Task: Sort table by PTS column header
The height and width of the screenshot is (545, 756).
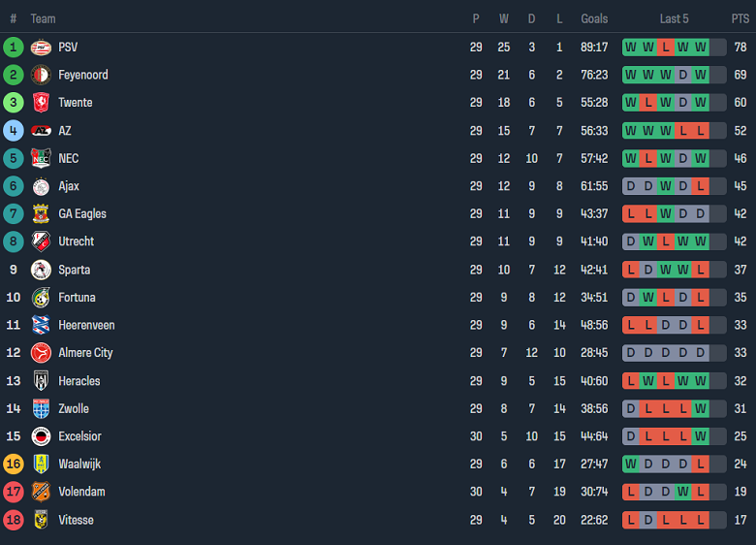Action: [740, 18]
